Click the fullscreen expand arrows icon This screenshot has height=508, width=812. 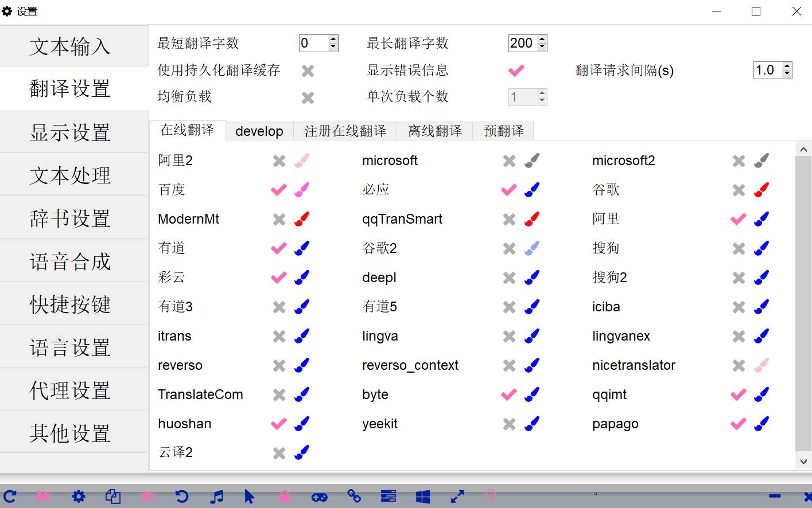[457, 497]
